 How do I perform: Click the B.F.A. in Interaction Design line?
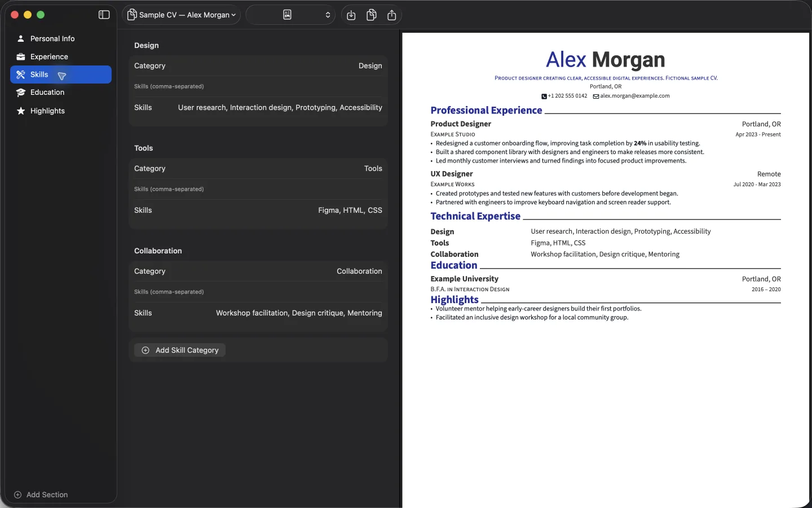point(470,290)
